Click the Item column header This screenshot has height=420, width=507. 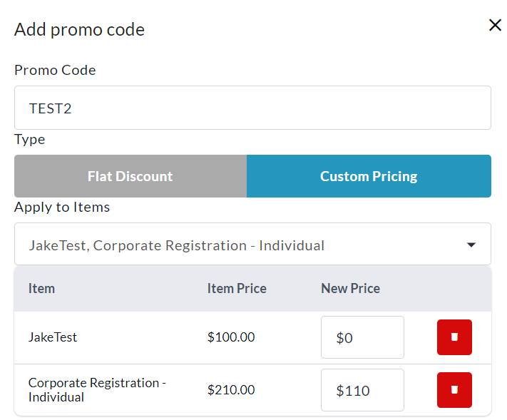pyautogui.click(x=41, y=289)
